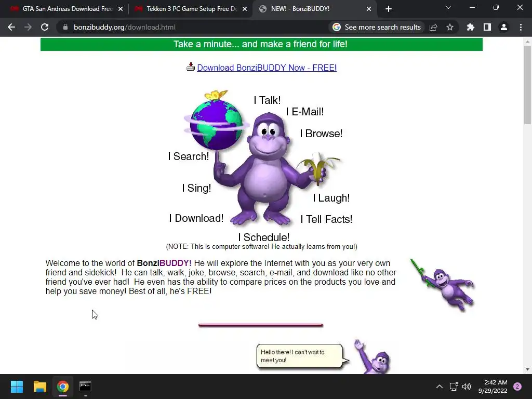Bookmark this page with the star
This screenshot has height=399, width=532.
click(x=450, y=27)
